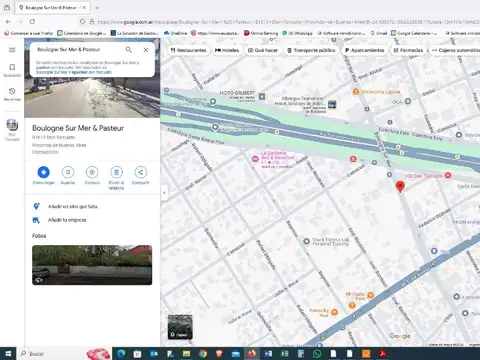The image size is (480, 360).
Task: Click the send to phone icon
Action: point(116,172)
